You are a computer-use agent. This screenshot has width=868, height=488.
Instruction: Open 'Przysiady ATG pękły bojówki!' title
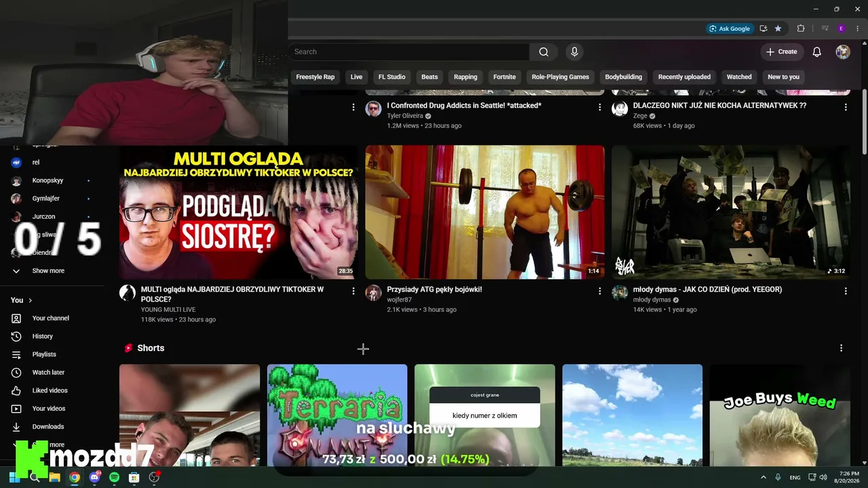pos(435,289)
